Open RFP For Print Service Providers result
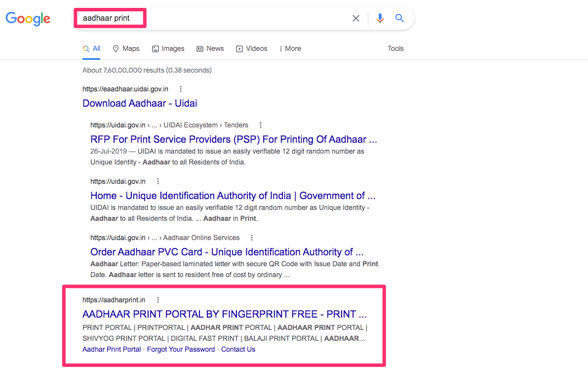This screenshot has width=588, height=369. coord(234,139)
